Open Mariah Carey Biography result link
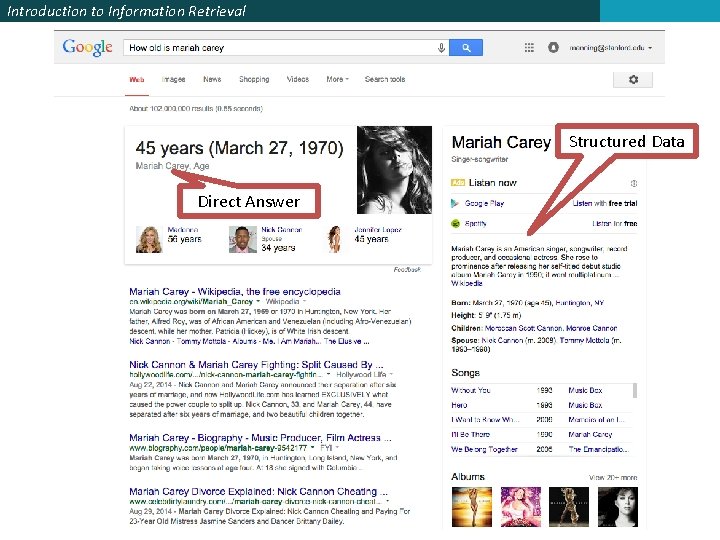This screenshot has width=720, height=540. point(260,438)
